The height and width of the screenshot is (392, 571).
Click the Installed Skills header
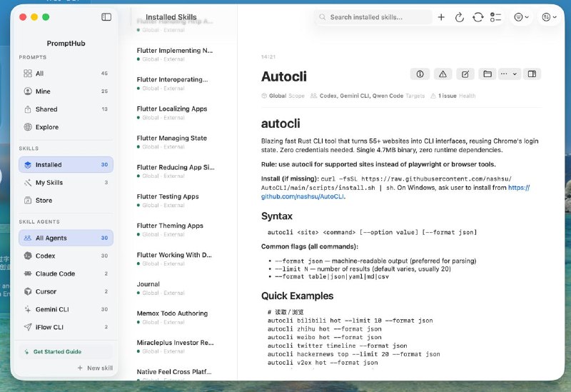(171, 17)
